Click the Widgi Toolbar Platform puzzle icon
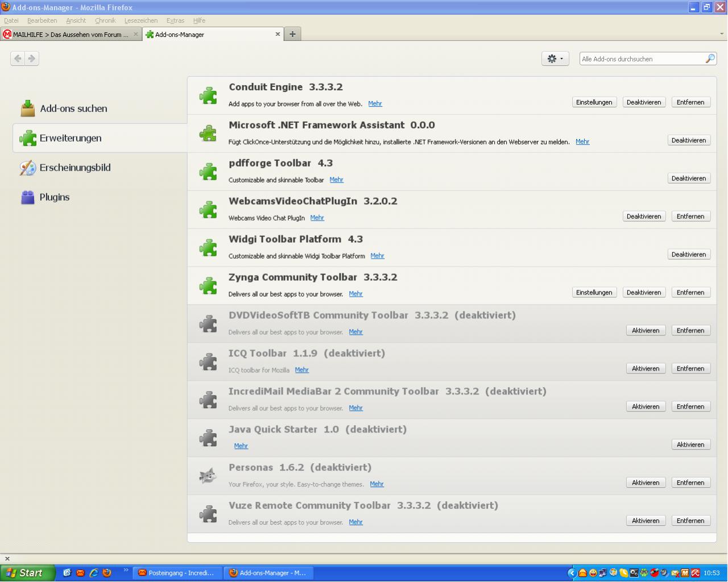This screenshot has width=728, height=582. [208, 248]
